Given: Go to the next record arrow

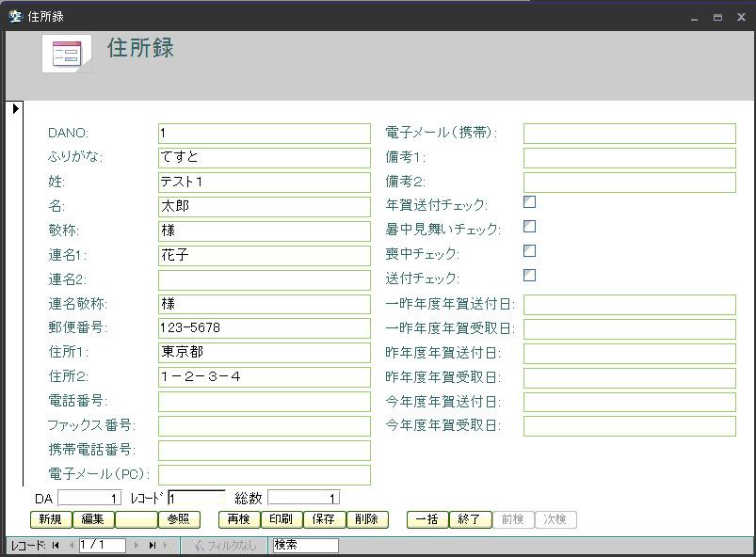Looking at the screenshot, I should pos(137,545).
